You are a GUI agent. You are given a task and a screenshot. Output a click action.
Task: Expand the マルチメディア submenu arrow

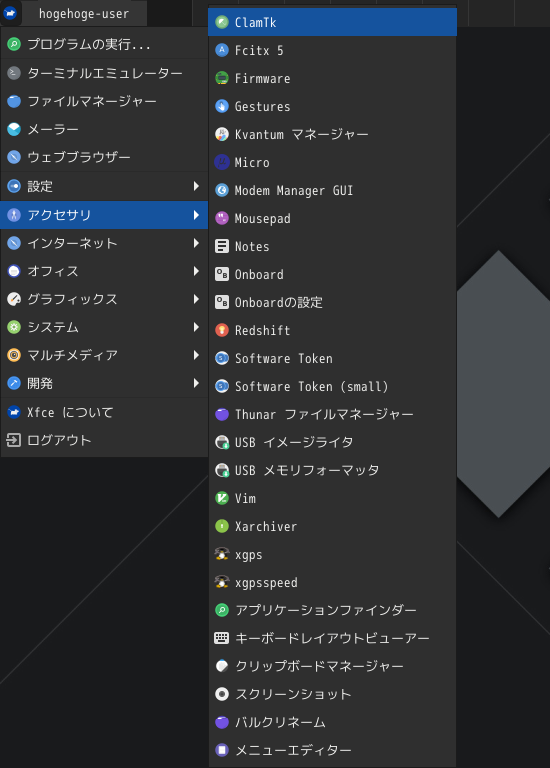[x=196, y=355]
